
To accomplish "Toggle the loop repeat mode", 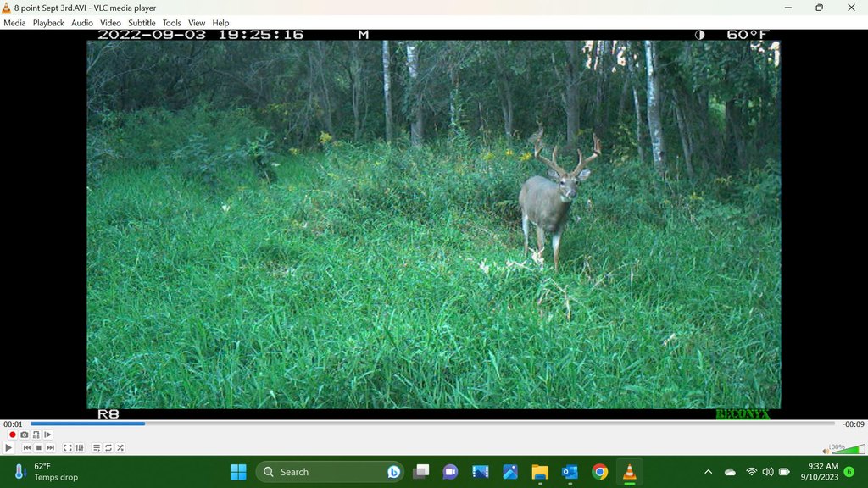I will point(108,448).
